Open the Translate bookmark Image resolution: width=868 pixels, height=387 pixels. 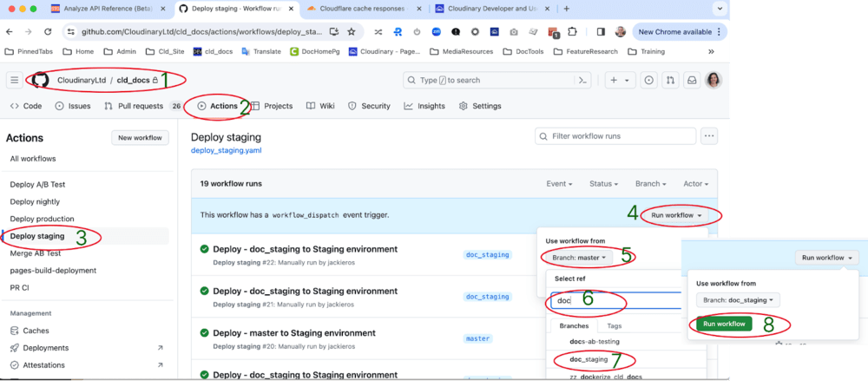pos(261,51)
